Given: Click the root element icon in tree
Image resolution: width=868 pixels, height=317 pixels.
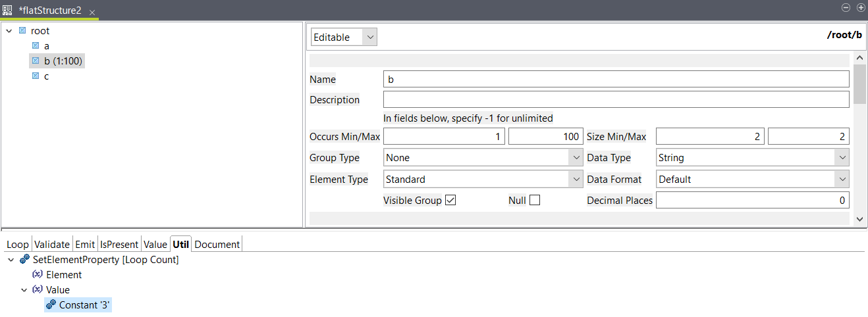Looking at the screenshot, I should (x=22, y=31).
